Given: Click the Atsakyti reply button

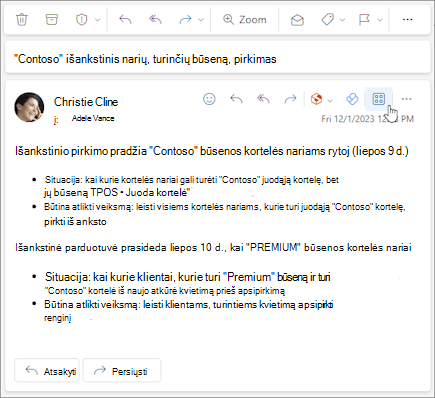Looking at the screenshot, I should (47, 370).
